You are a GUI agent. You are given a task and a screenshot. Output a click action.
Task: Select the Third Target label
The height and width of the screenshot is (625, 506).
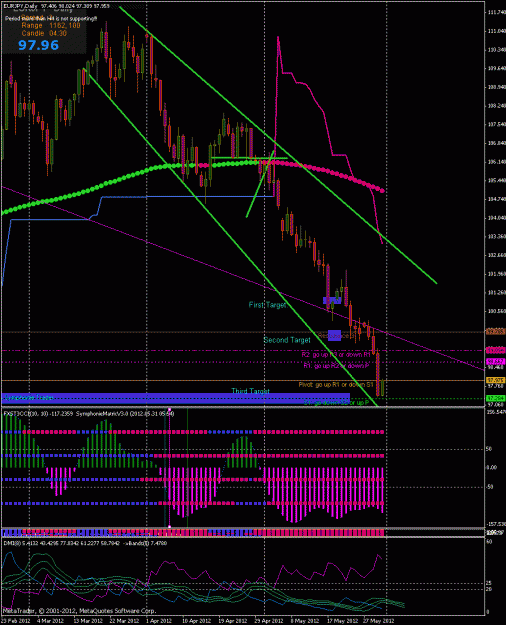[250, 391]
